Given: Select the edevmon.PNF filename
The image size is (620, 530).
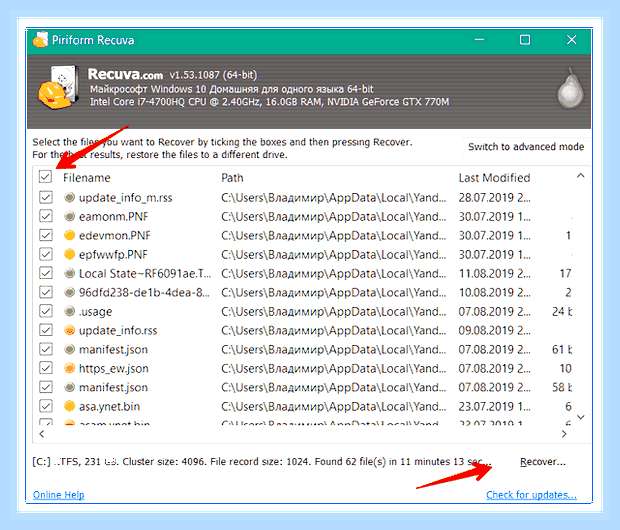Looking at the screenshot, I should [115, 235].
